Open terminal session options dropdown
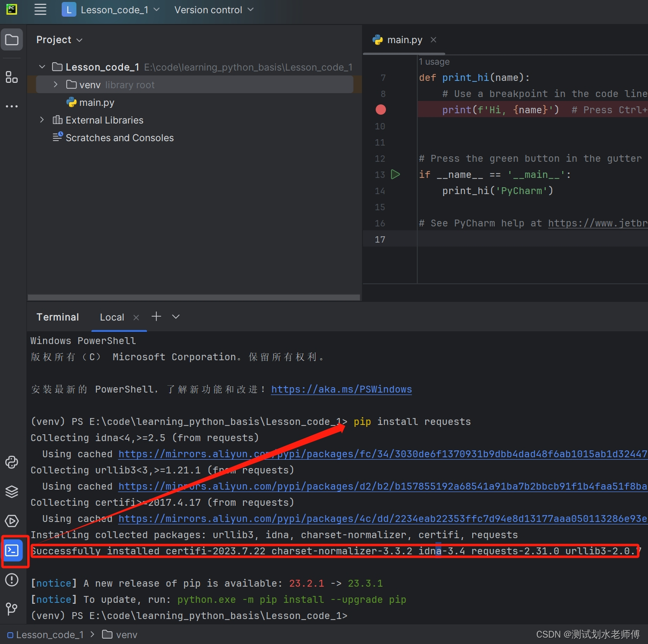This screenshot has width=648, height=644. click(176, 317)
